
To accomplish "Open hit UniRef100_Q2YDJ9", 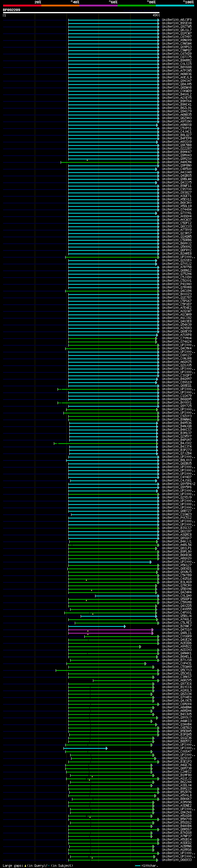I will (x=176, y=498).
